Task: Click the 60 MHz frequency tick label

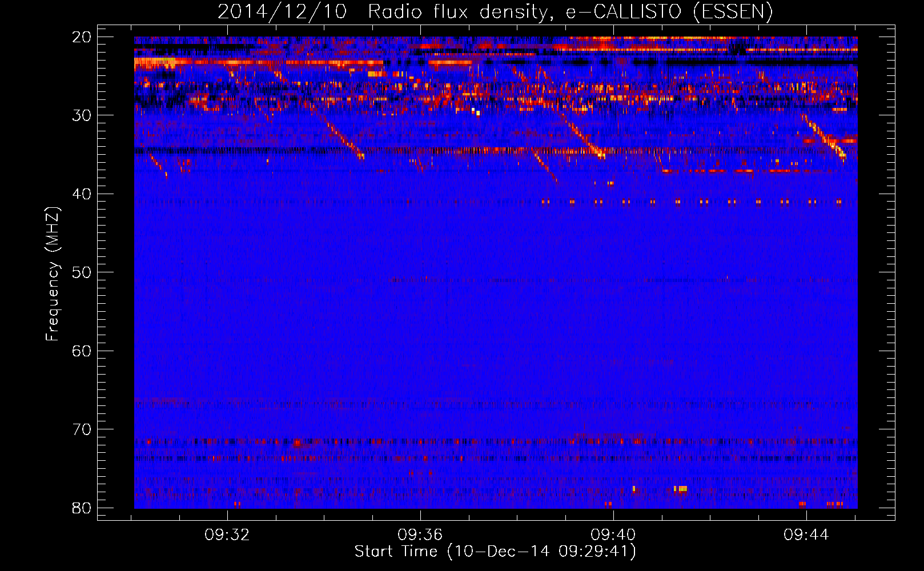Action: tap(82, 351)
